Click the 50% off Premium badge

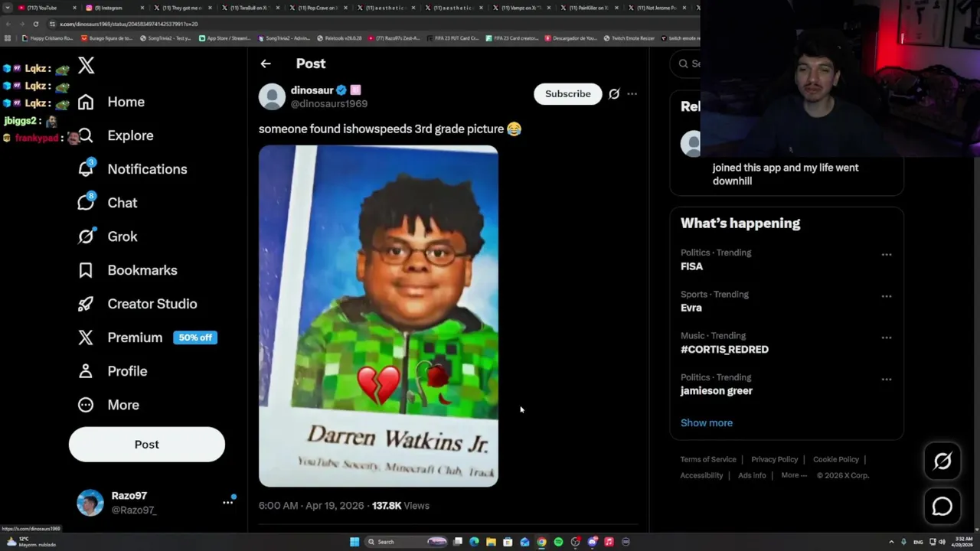[195, 337]
